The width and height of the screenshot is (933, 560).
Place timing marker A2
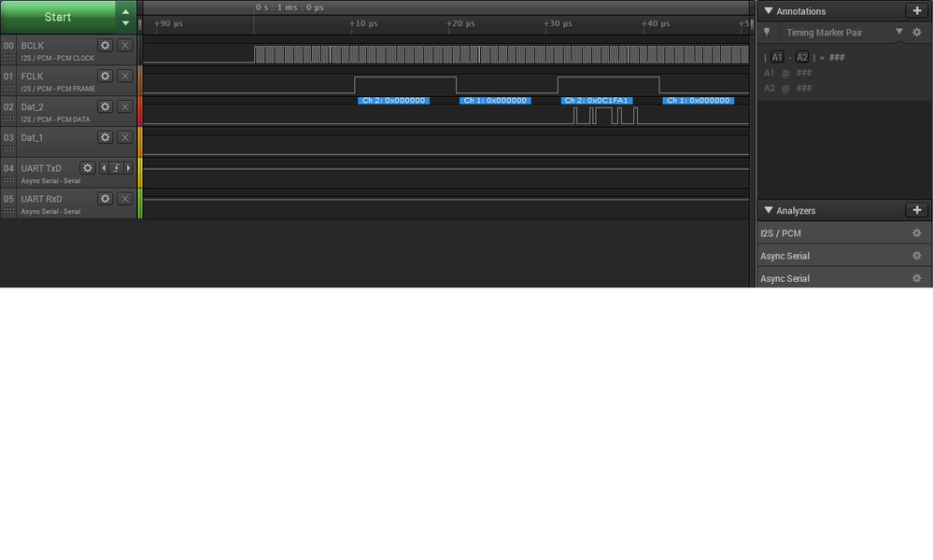click(802, 57)
